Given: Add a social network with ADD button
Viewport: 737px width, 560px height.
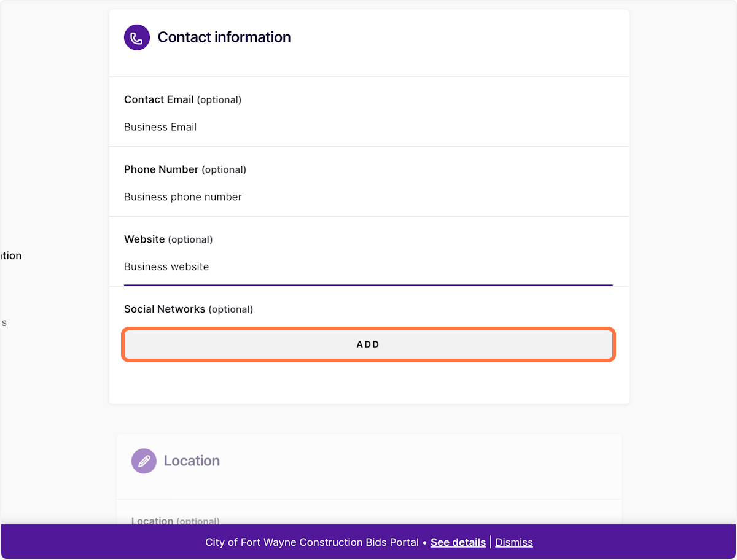Looking at the screenshot, I should coord(368,344).
